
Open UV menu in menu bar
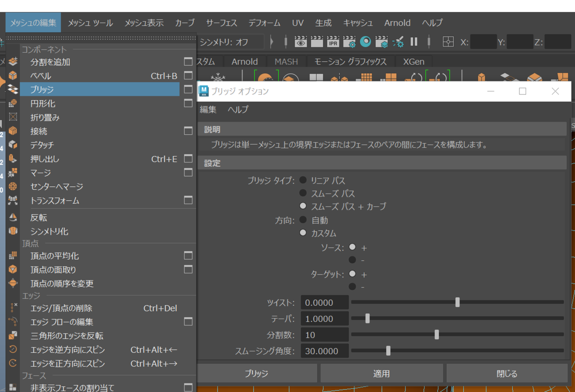[298, 23]
